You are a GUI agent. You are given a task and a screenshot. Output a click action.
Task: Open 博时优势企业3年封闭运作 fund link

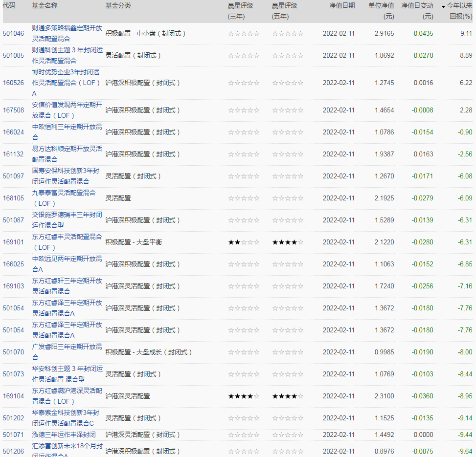(66, 83)
